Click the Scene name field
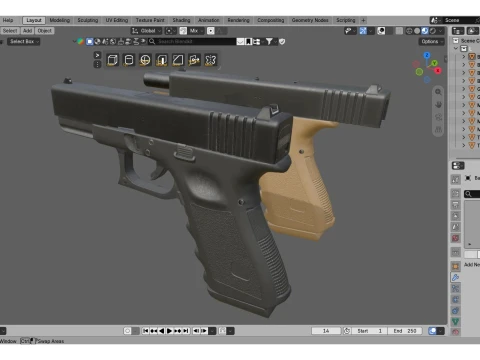The height and width of the screenshot is (360, 480). (461, 20)
